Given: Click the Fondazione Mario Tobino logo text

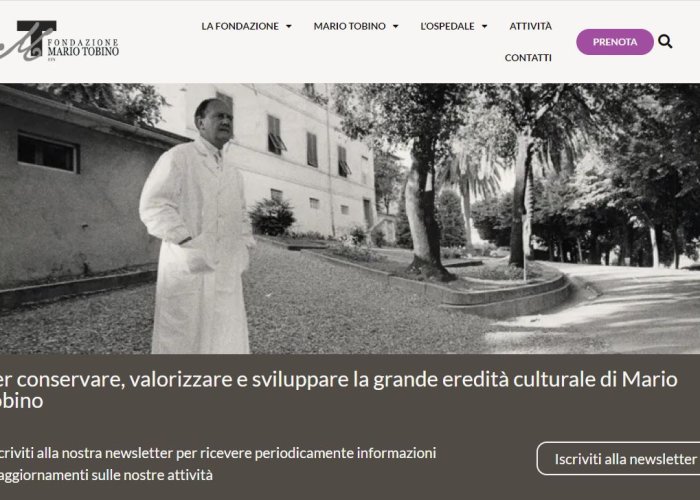Looking at the screenshot, I should (83, 48).
